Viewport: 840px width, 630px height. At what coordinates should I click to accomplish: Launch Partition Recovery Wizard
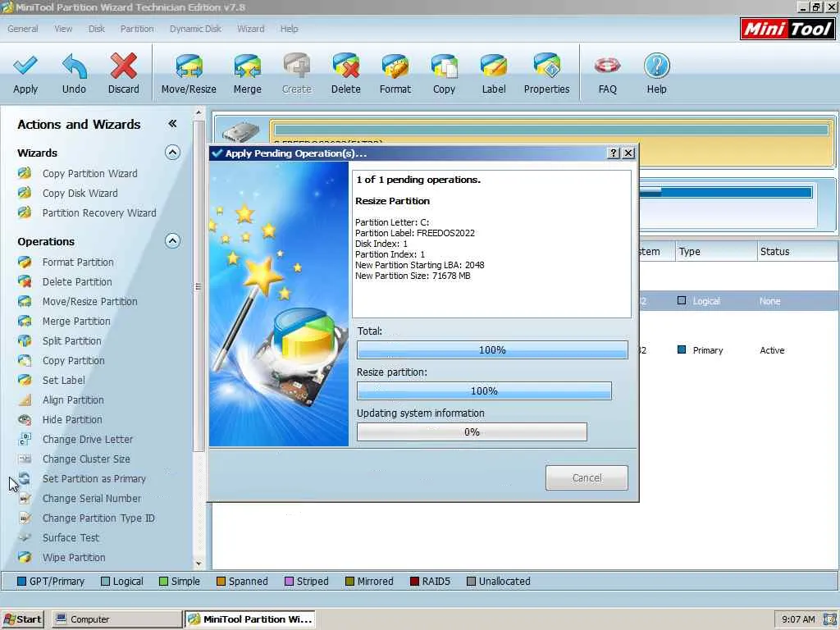pos(99,213)
